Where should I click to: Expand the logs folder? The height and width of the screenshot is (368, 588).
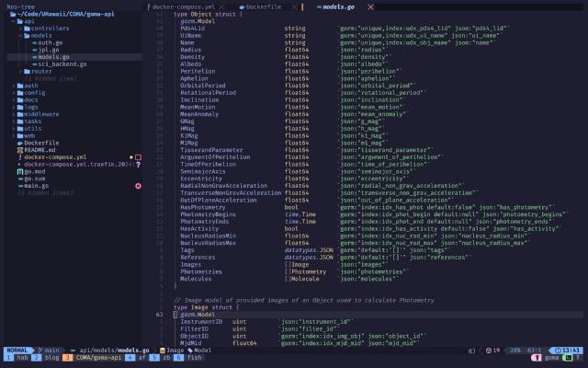[x=14, y=107]
